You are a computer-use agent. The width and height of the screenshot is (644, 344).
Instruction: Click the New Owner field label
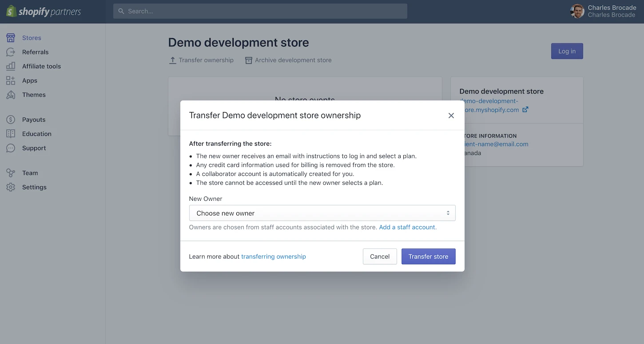click(206, 199)
